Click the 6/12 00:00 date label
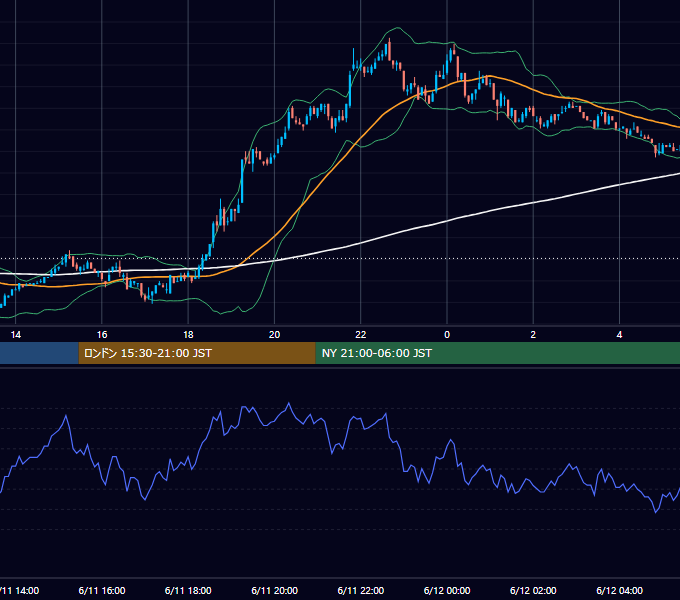680x600 pixels. (447, 590)
